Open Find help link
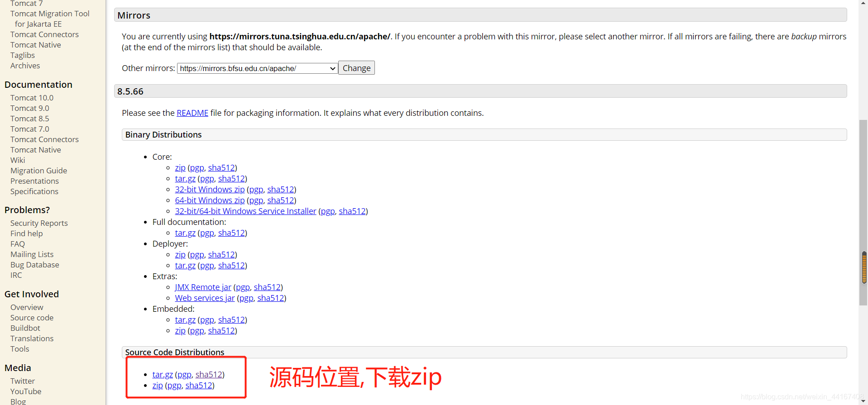 (27, 233)
